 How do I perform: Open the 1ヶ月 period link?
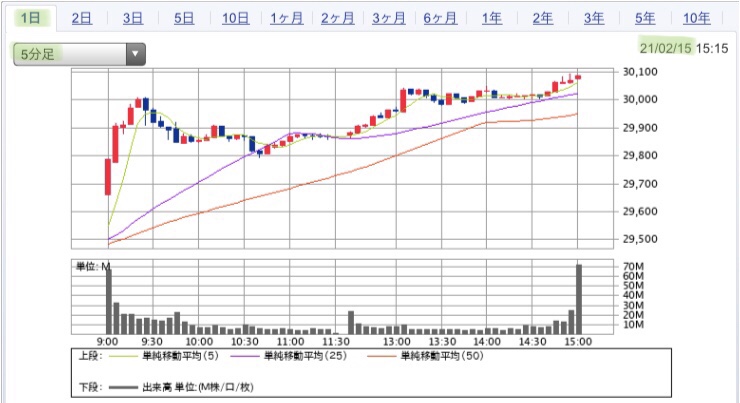click(286, 18)
